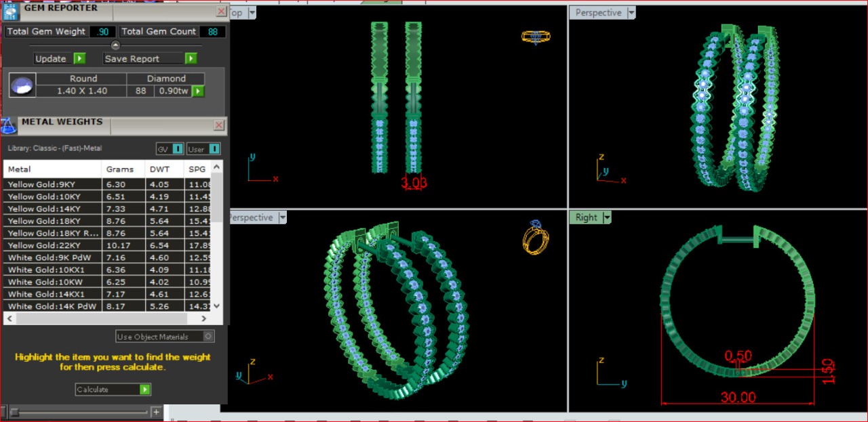This screenshot has height=422, width=868.
Task: Enable Use Object Materials option
Action: click(x=208, y=336)
